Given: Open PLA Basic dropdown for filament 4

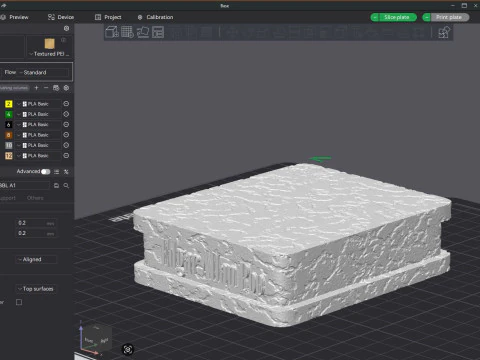Looking at the screenshot, I should (x=38, y=114).
